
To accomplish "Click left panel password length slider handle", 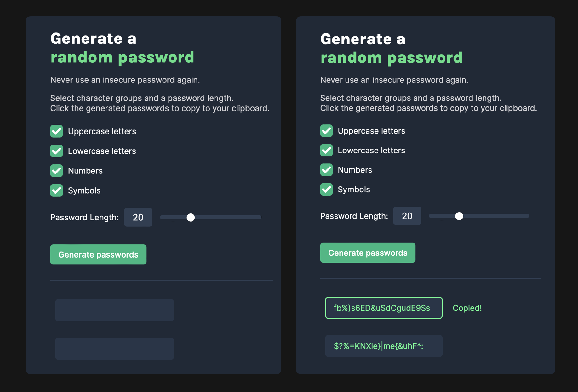I will pyautogui.click(x=191, y=217).
